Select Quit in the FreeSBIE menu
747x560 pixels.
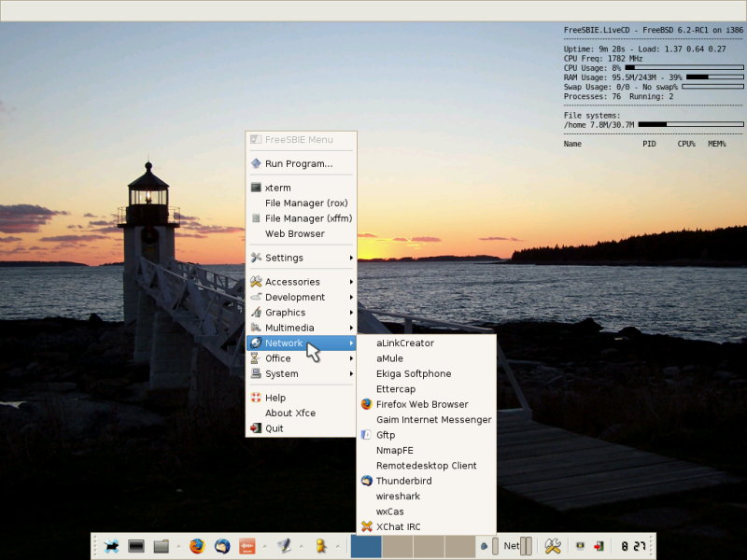[x=274, y=428]
